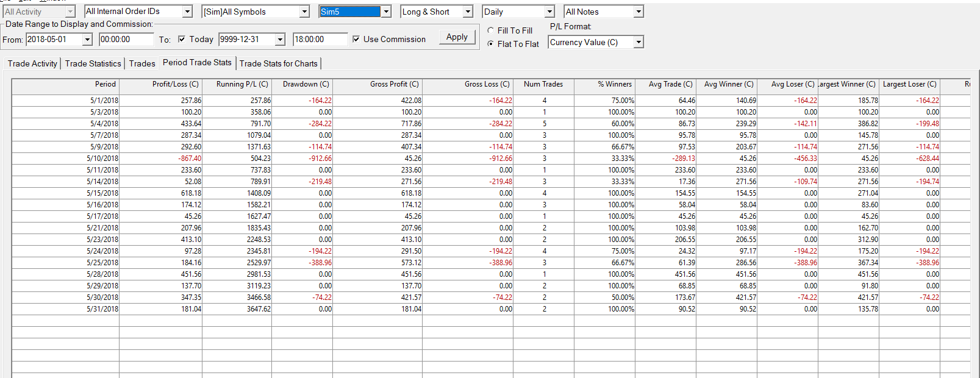Image resolution: width=980 pixels, height=378 pixels.
Task: Select the Flat To Flat radio button
Action: [491, 44]
